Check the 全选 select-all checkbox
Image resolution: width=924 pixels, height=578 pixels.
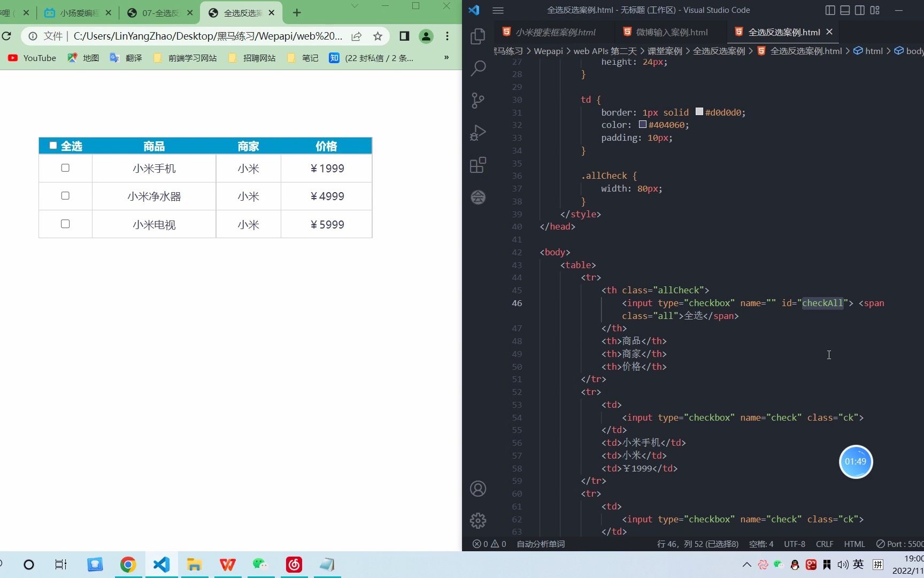[x=53, y=145]
